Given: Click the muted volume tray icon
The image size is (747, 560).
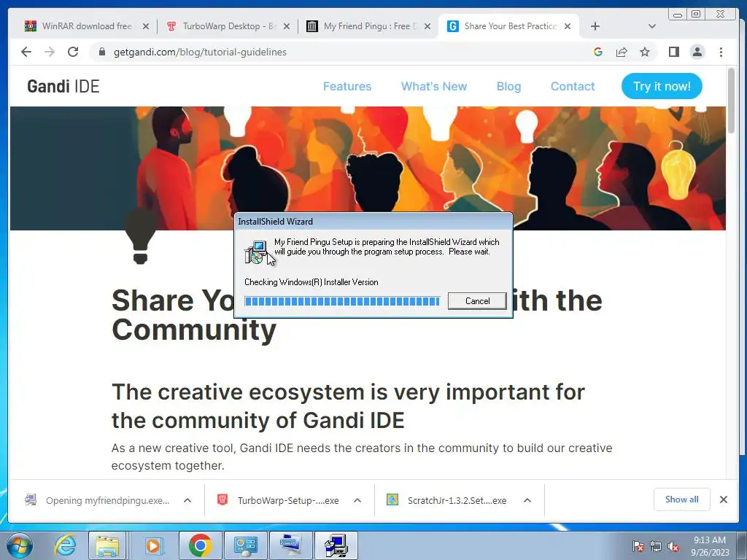Looking at the screenshot, I should pos(673,546).
